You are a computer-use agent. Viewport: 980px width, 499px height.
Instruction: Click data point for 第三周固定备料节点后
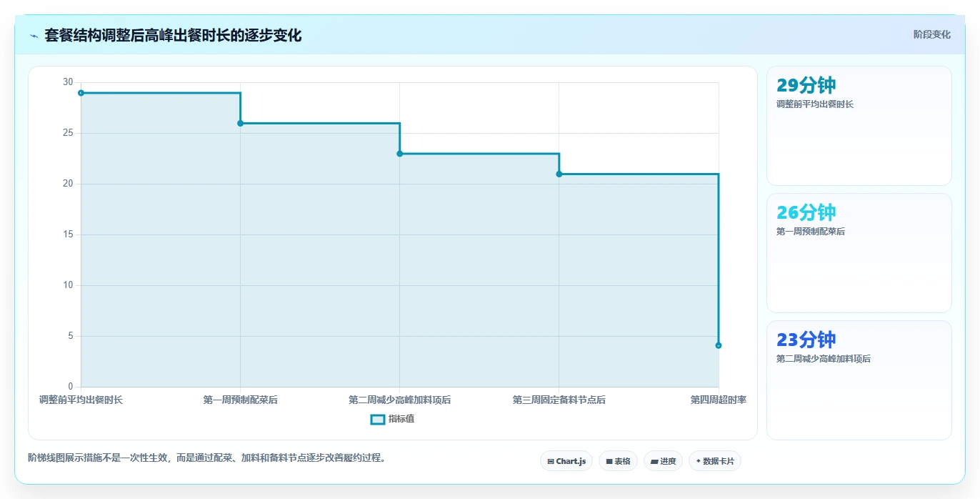559,174
